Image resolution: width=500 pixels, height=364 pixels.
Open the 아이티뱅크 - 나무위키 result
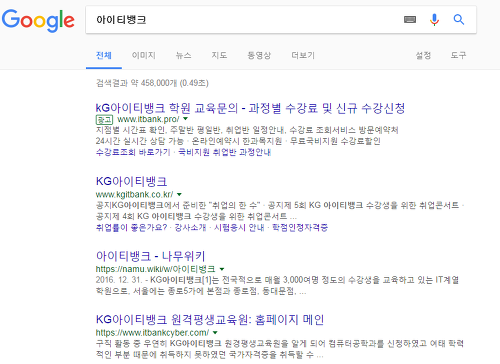point(150,256)
